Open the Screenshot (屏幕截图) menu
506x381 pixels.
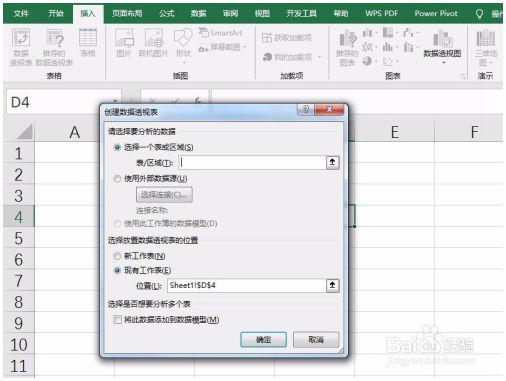click(222, 48)
